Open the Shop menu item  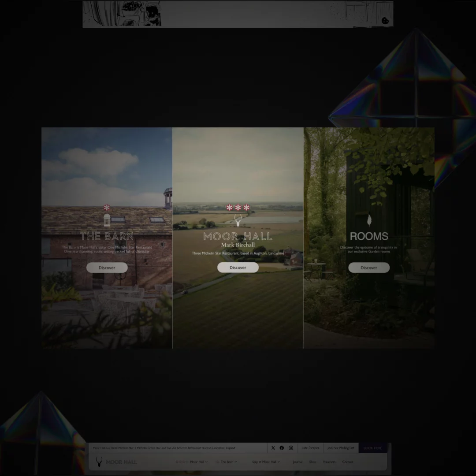click(312, 462)
